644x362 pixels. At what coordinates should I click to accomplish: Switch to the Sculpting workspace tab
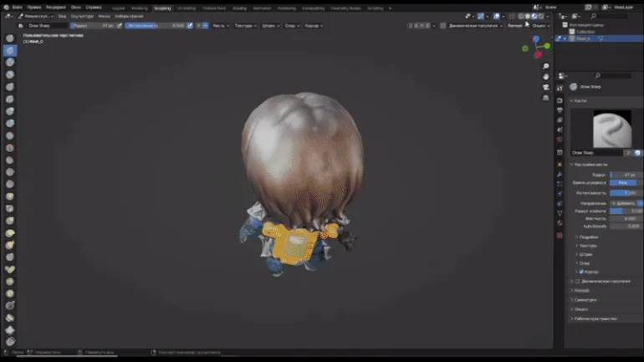[x=161, y=8]
